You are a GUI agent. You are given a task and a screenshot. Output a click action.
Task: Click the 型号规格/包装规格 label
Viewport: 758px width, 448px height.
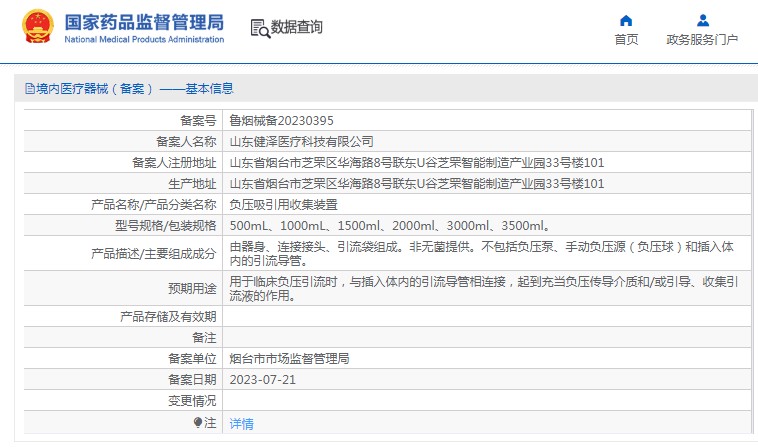166,226
